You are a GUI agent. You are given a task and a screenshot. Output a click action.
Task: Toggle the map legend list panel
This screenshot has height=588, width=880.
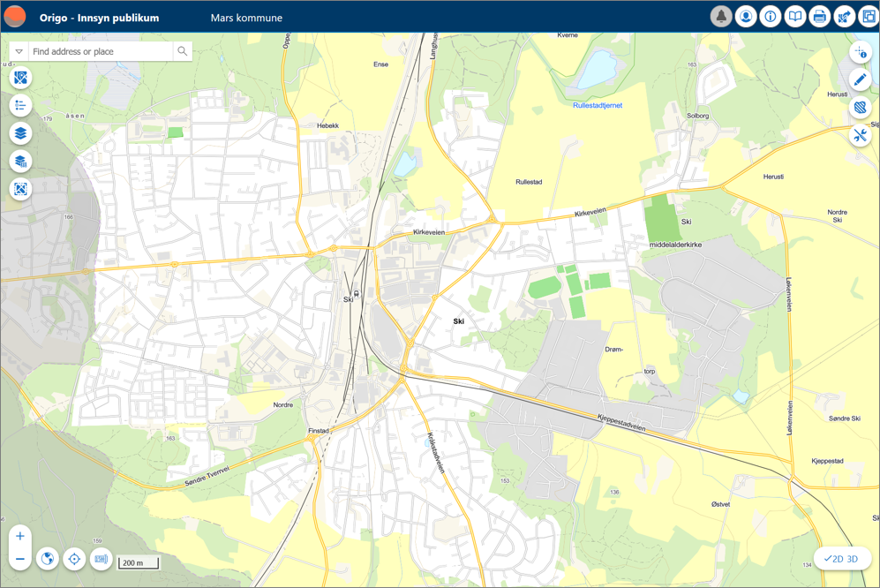(x=21, y=106)
